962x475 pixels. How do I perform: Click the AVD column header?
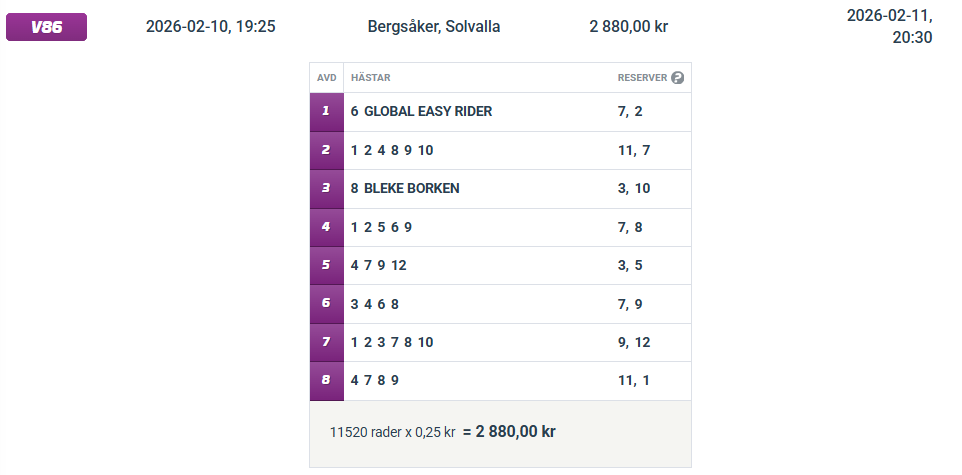(x=326, y=78)
